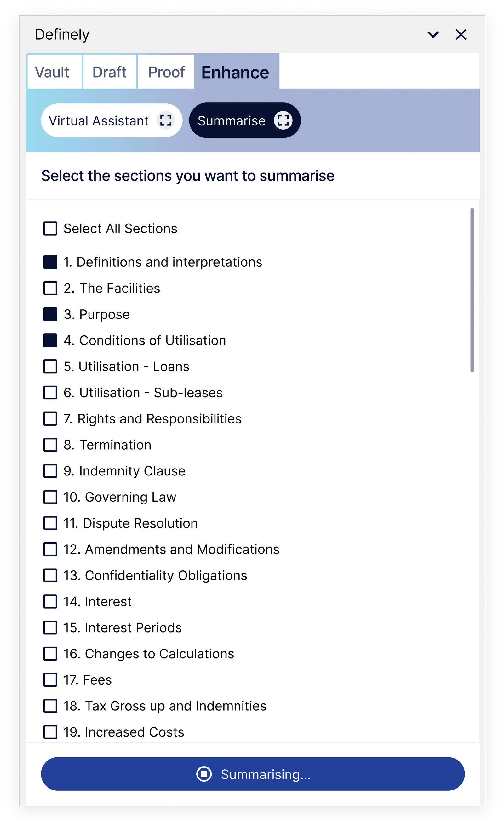This screenshot has width=504, height=828.
Task: Untick Conditions of Utilisation checkbox
Action: (x=50, y=341)
